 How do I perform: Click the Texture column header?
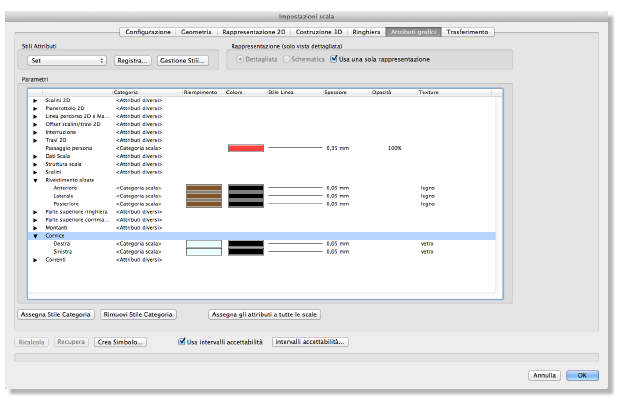[454, 92]
